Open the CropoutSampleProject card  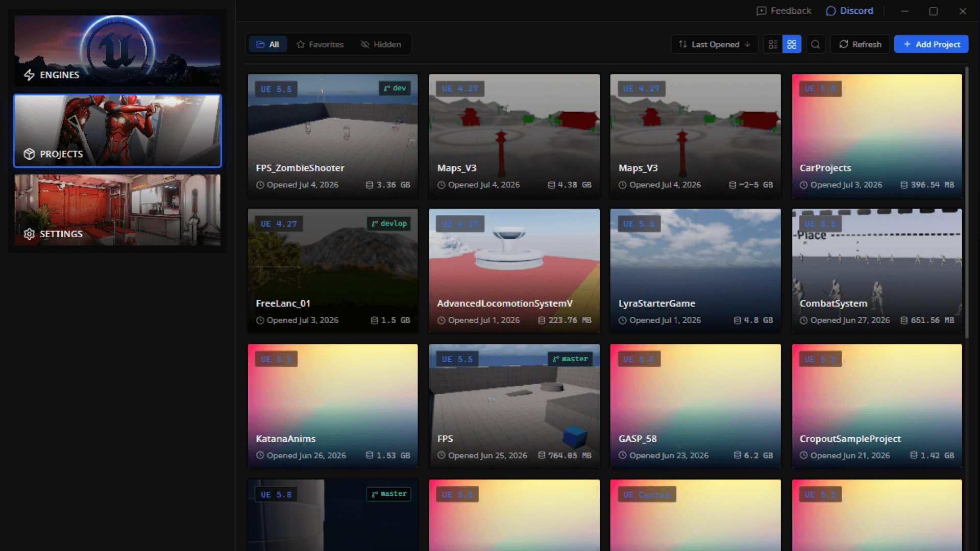click(x=877, y=406)
